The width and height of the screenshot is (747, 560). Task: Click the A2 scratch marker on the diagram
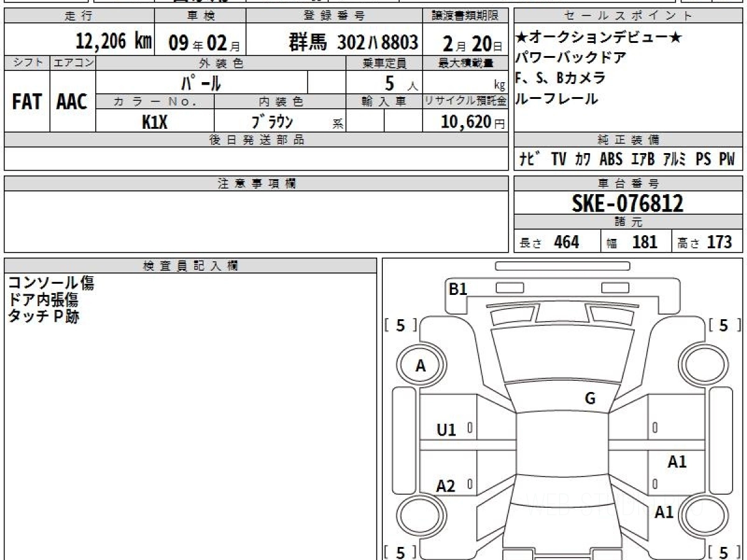pos(446,486)
